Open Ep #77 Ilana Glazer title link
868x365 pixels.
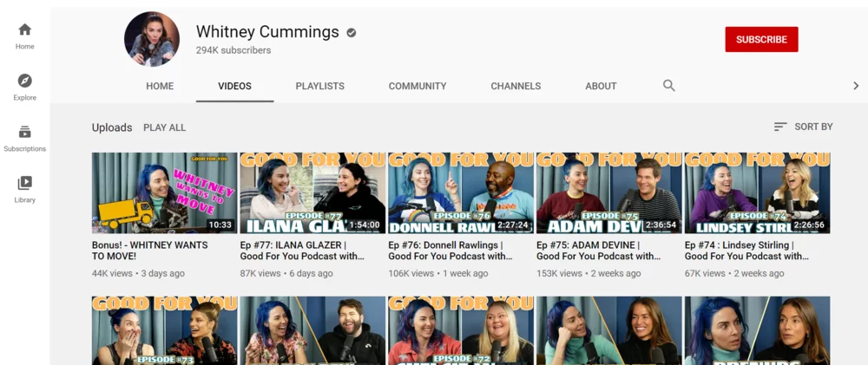coord(302,251)
